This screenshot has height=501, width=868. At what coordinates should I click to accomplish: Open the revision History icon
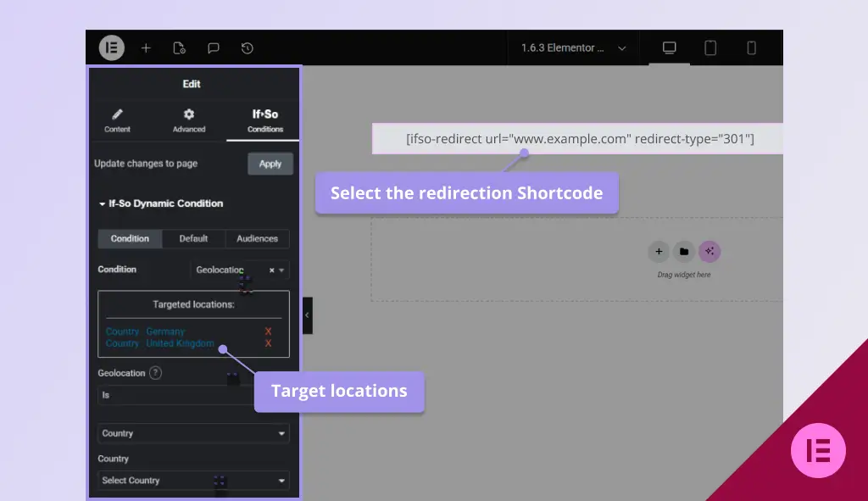coord(246,47)
